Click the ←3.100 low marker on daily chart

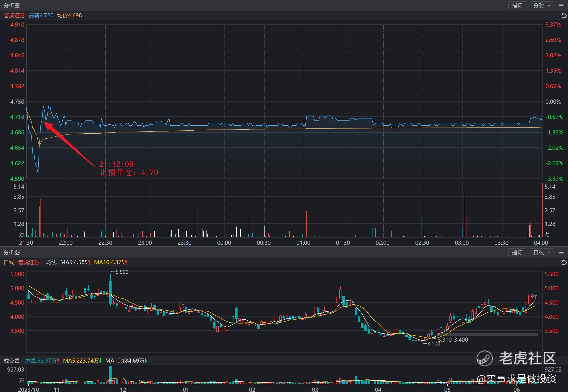click(x=431, y=344)
